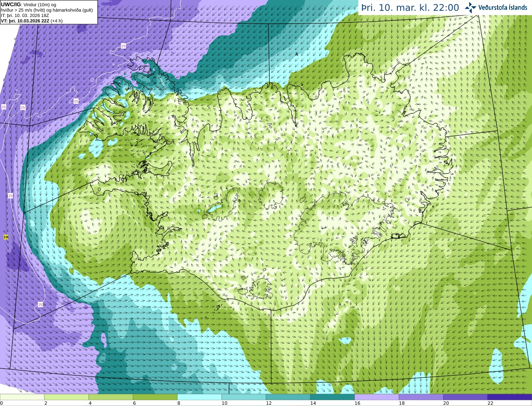Click the legend scale label '10'
The image size is (532, 406).
pos(224,403)
